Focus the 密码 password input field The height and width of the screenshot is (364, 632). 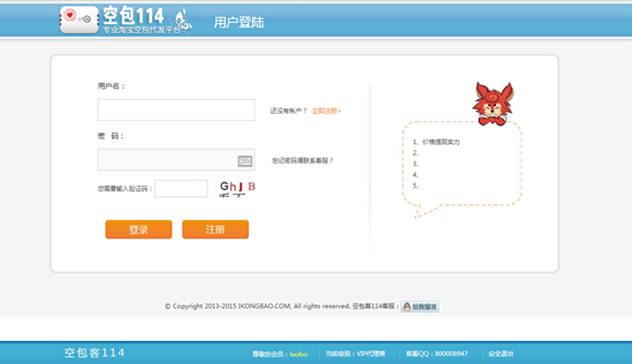click(x=164, y=160)
